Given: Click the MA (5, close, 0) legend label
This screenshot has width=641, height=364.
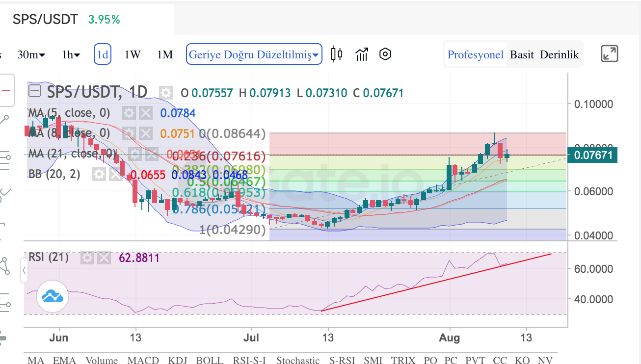Looking at the screenshot, I should pos(69,113).
